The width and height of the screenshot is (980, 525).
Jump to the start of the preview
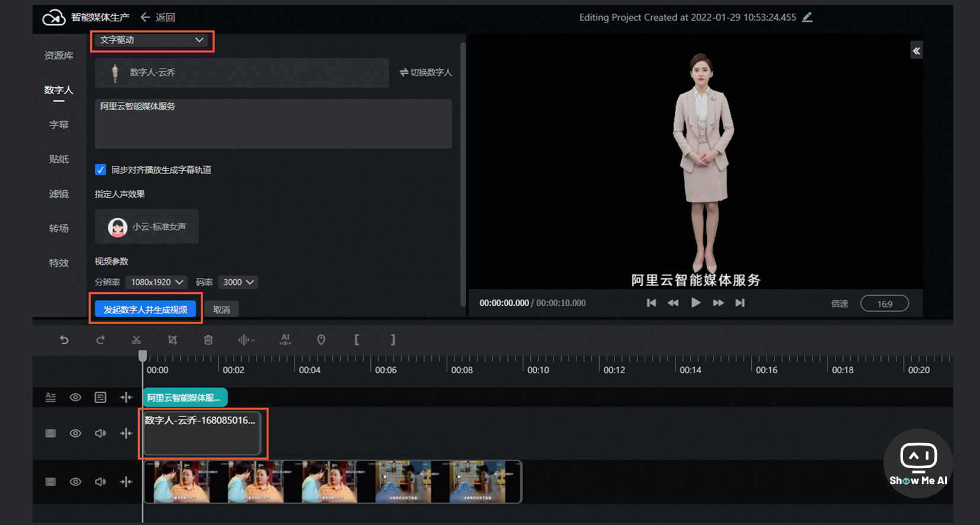[x=651, y=303]
